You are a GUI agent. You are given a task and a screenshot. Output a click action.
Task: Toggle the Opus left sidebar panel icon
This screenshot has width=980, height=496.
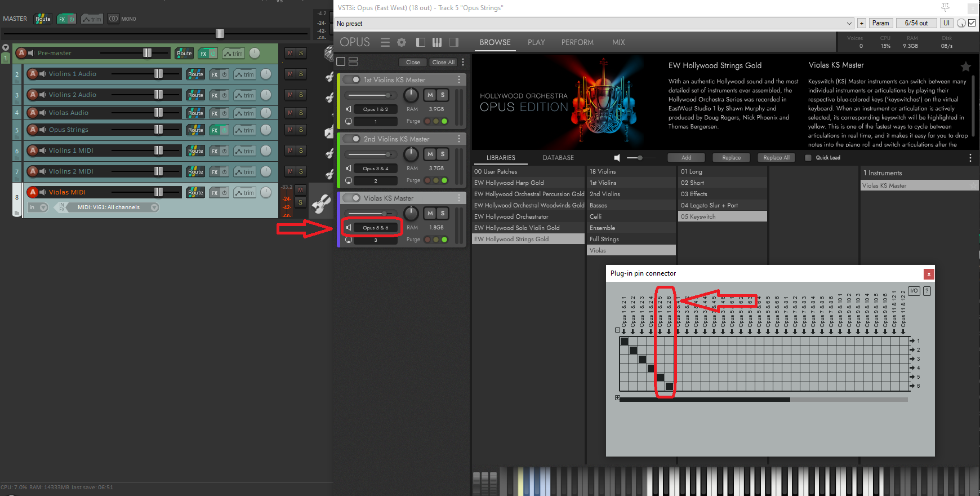(x=421, y=42)
